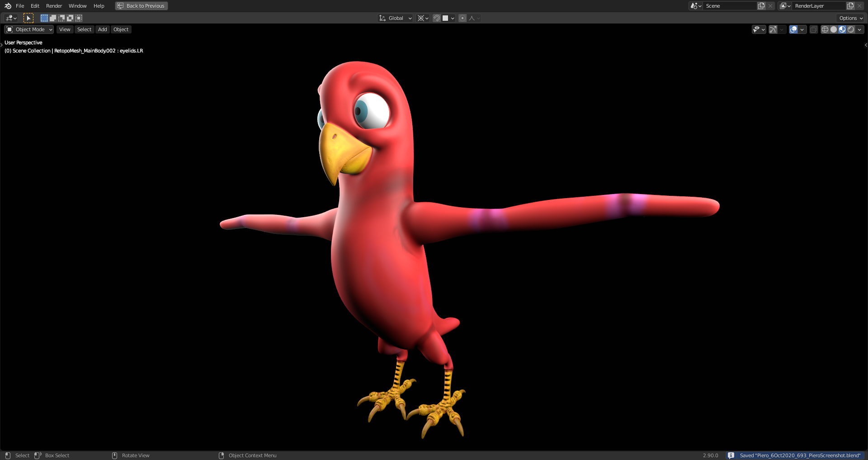Image resolution: width=868 pixels, height=460 pixels.
Task: Open the Object menu in the 3D viewport
Action: tap(121, 29)
